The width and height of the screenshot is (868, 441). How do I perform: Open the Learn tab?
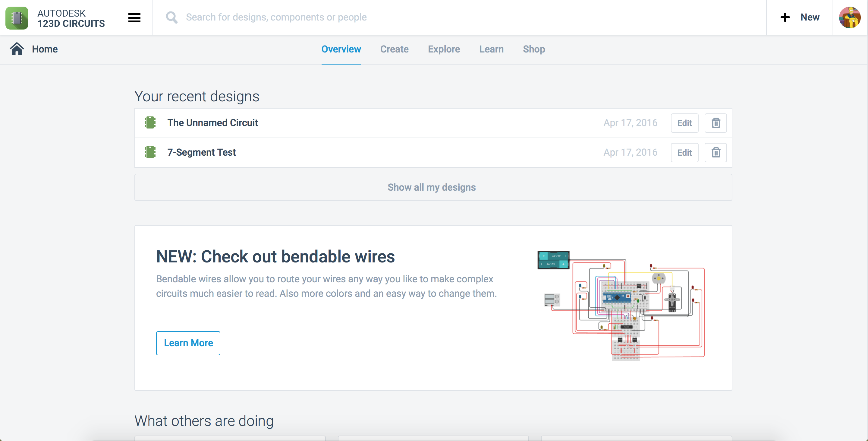pos(491,49)
